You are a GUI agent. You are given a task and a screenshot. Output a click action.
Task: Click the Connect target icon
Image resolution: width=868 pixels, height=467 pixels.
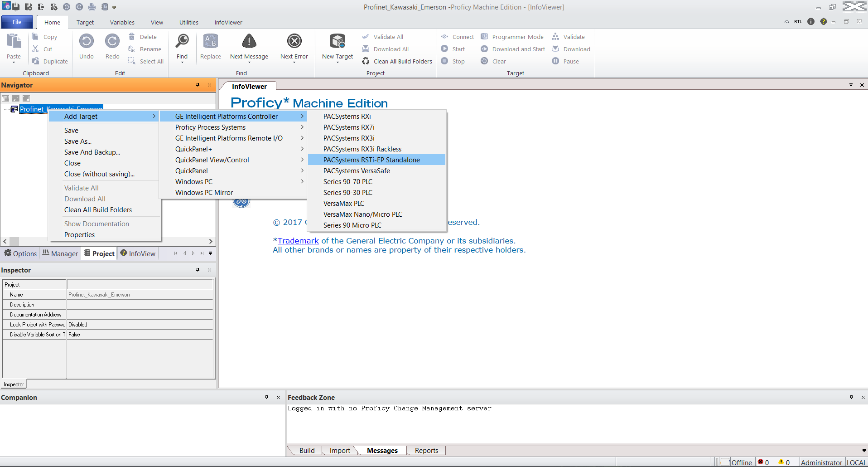tap(444, 37)
